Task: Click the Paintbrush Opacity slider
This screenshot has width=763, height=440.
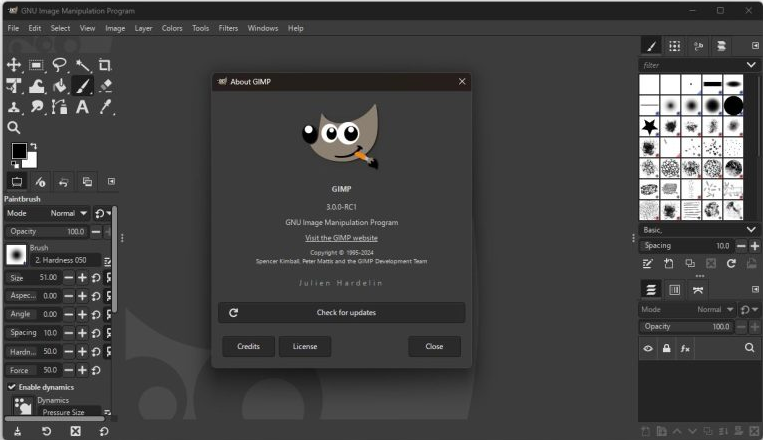Action: click(x=47, y=232)
